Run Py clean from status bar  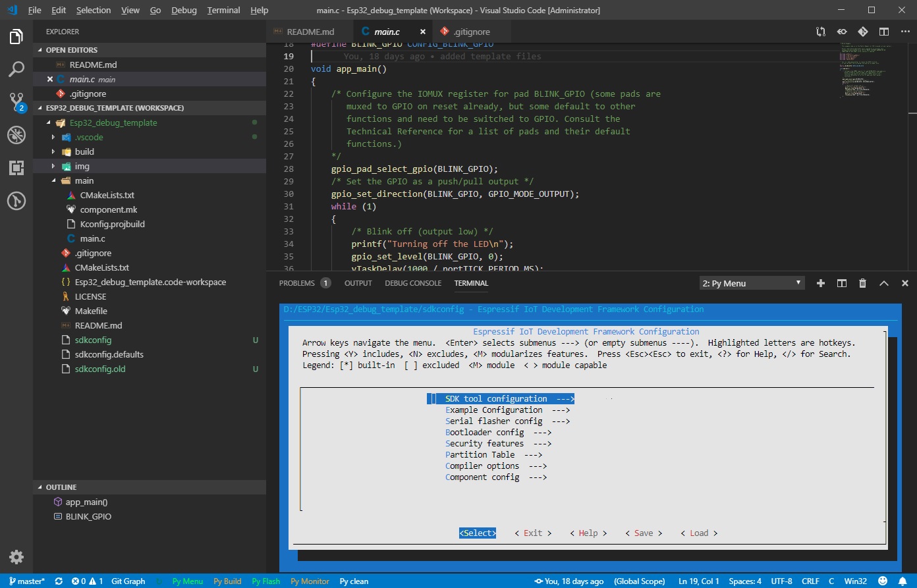click(x=354, y=581)
